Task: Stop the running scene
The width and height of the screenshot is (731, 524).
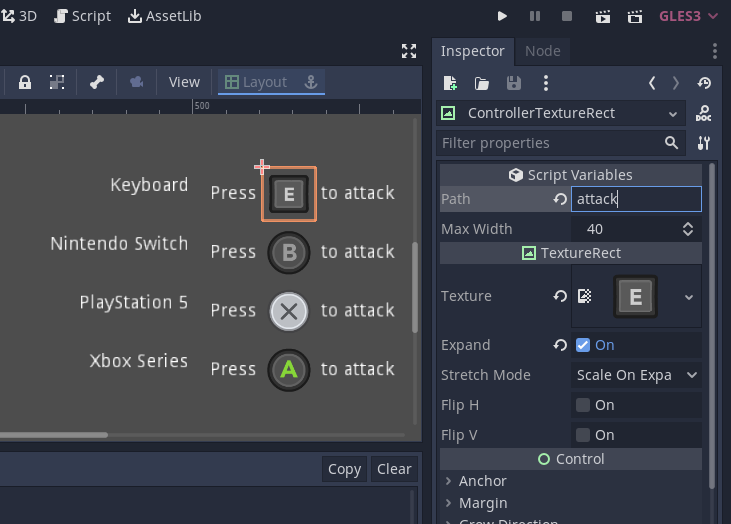Action: [567, 16]
